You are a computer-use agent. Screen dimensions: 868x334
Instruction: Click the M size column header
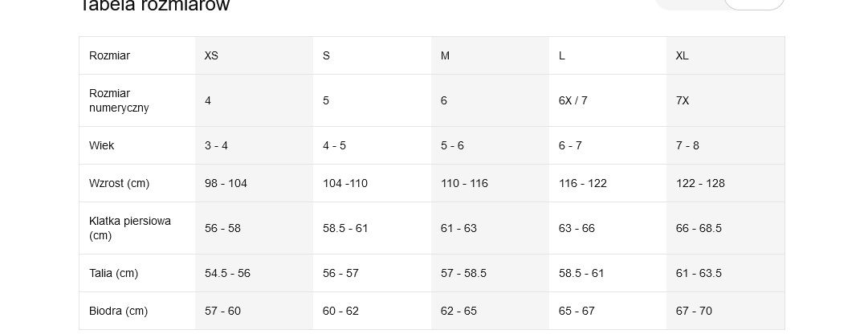(x=446, y=55)
